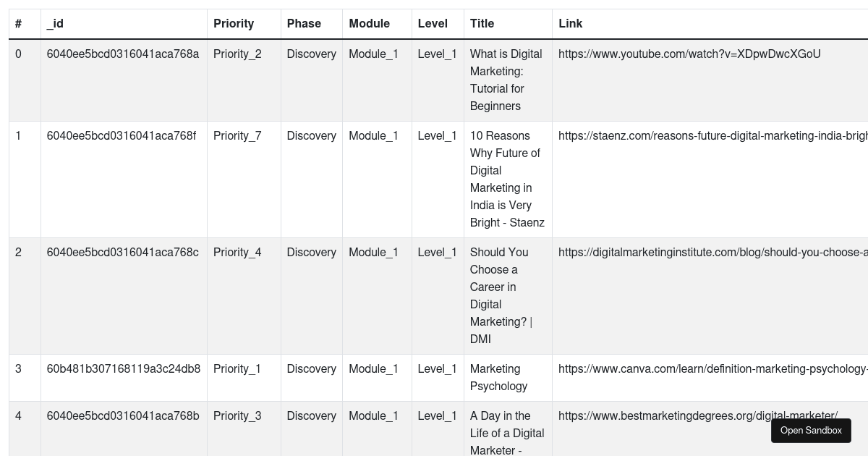This screenshot has width=868, height=456.
Task: Select the Priority_2 cell in row 0
Action: click(x=237, y=54)
